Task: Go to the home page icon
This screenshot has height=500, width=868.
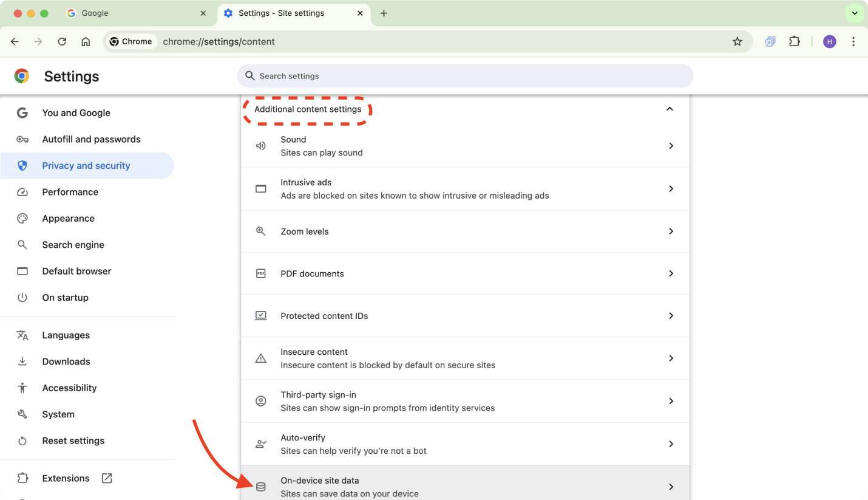Action: tap(86, 41)
